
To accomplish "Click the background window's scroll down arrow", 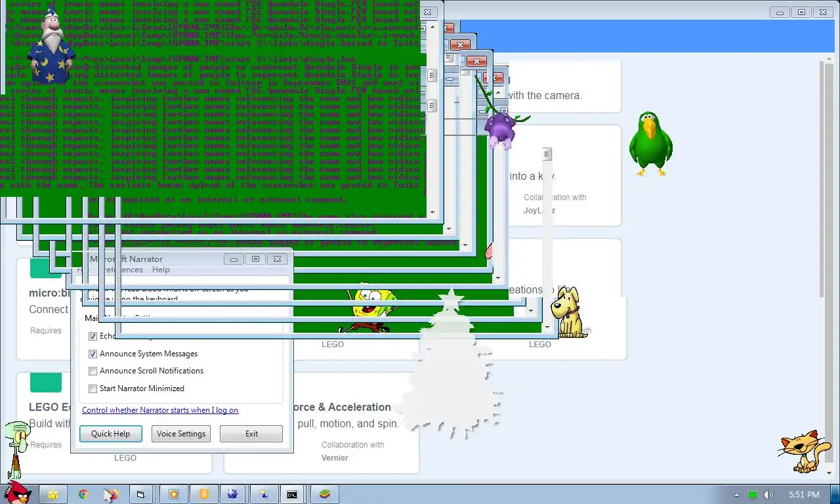I will pyautogui.click(x=829, y=472).
